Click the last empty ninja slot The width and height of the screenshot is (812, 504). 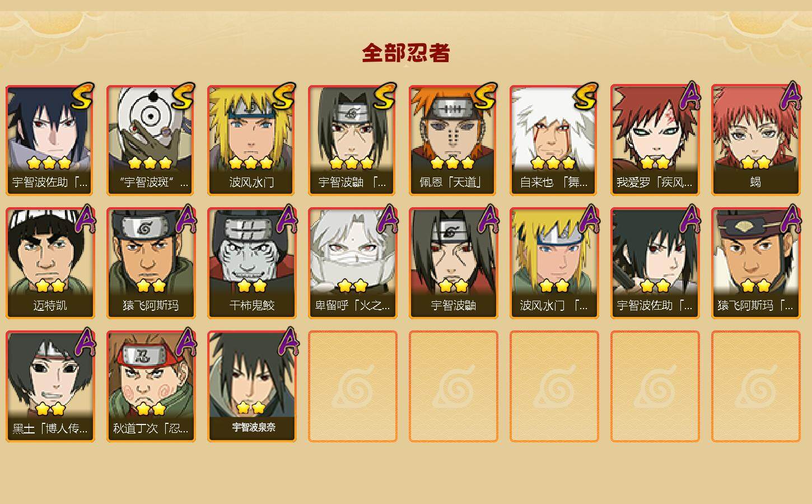click(755, 386)
